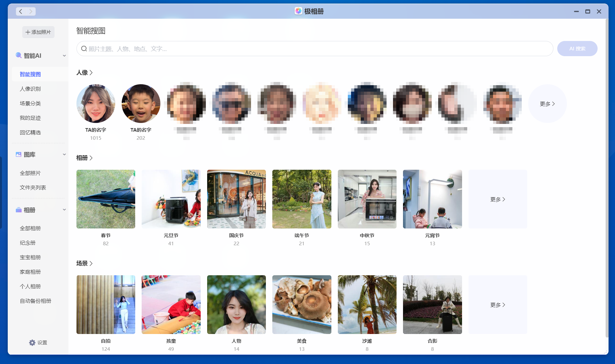Select 场景分类 scene classification
Screen dimensions: 615x364
coord(30,103)
